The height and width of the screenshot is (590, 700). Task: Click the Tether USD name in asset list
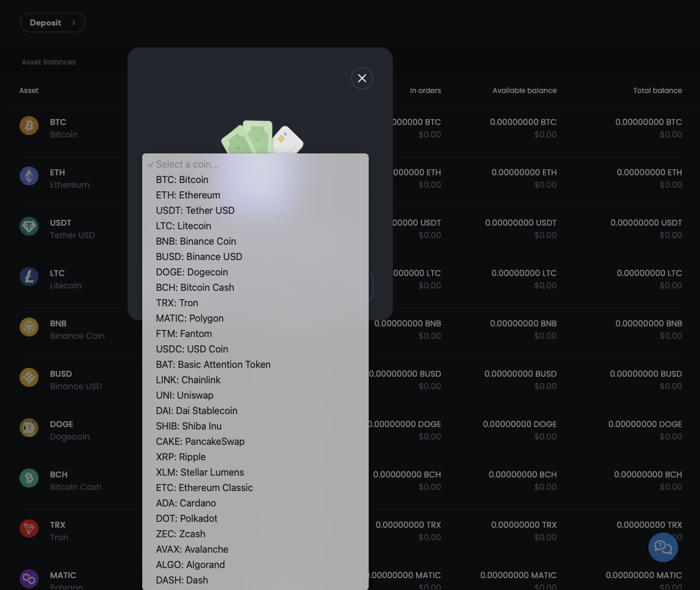[72, 235]
